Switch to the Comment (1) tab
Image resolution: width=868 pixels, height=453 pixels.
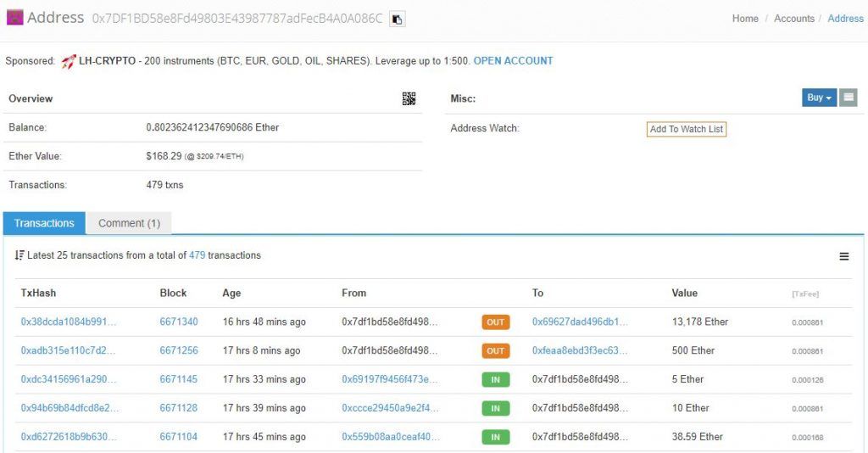click(129, 223)
